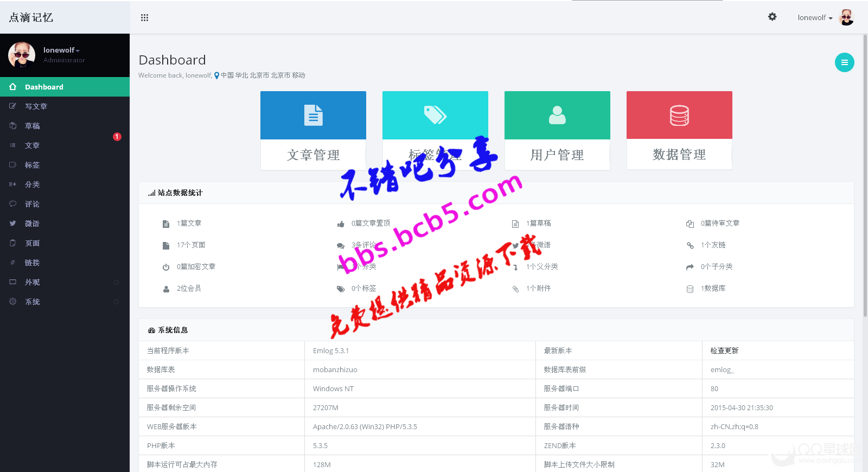Click the 0篇文章置顶 statistic

[x=371, y=223]
